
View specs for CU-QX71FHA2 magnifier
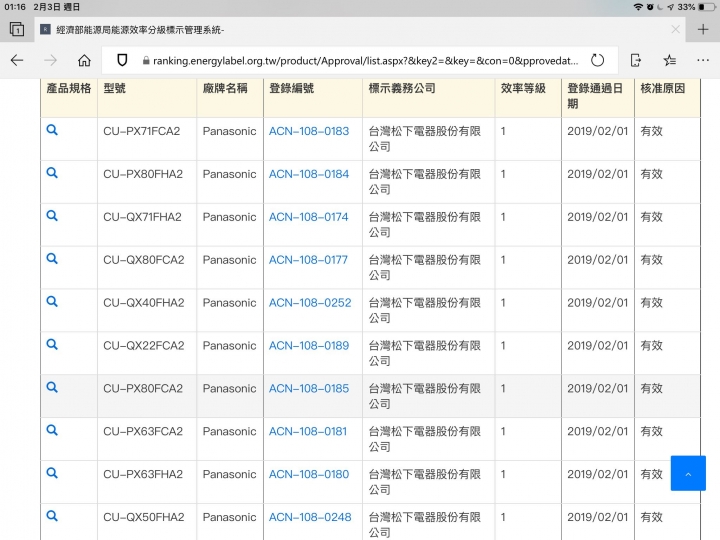click(x=52, y=216)
